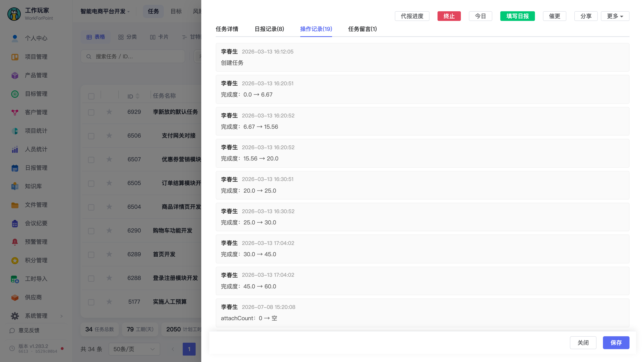
Task: Star the task 6506 支付网关对接
Action: 109,135
